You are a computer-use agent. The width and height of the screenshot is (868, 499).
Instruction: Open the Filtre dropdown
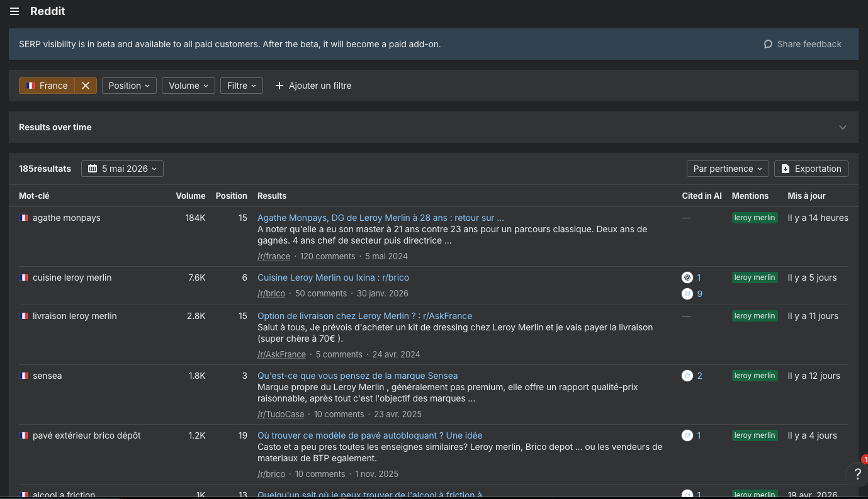coord(242,86)
